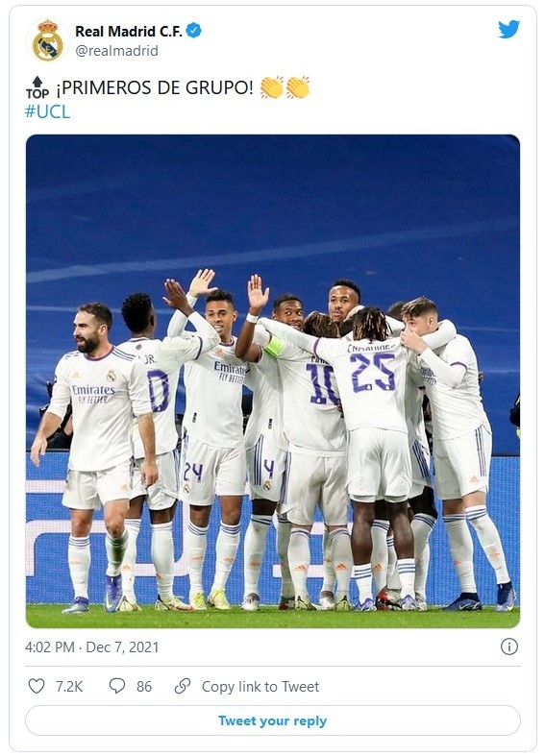Click Tweet your reply button

point(273,720)
